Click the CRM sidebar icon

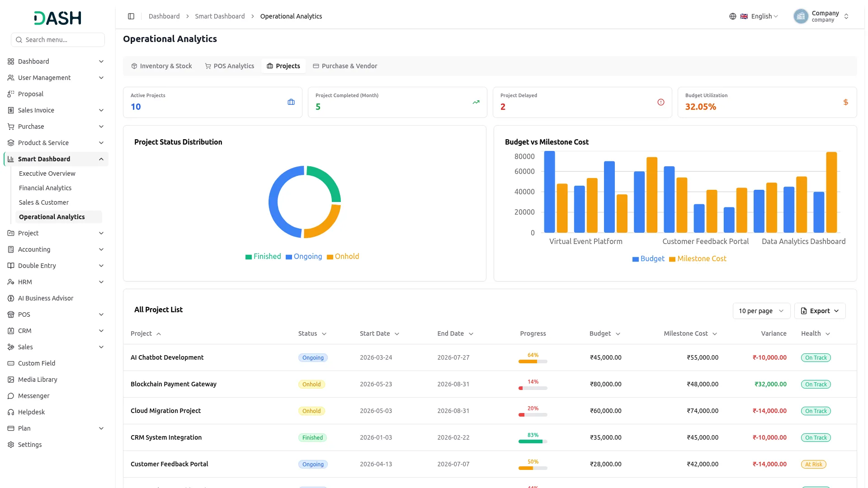coord(11,331)
